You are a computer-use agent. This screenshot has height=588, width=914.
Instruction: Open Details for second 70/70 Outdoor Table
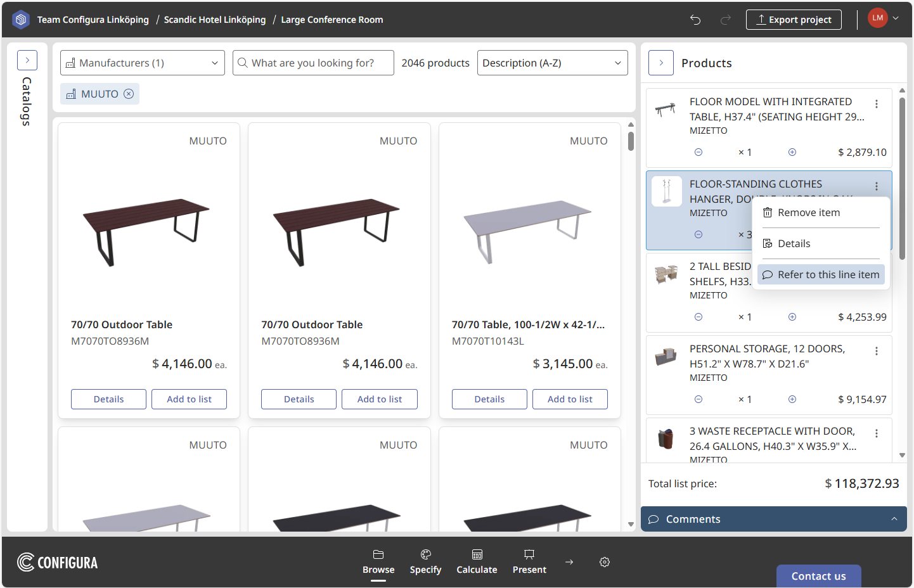299,399
